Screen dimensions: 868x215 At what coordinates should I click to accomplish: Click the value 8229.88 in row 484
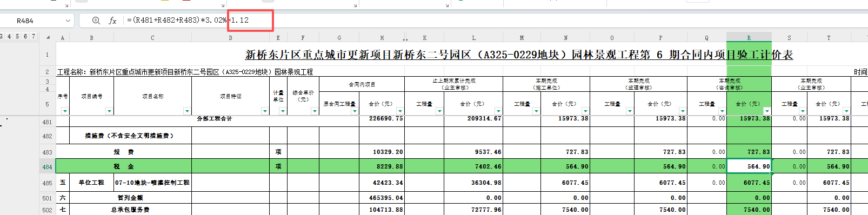pyautogui.click(x=389, y=166)
